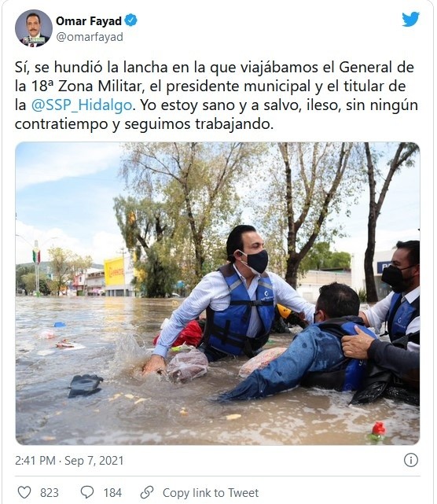This screenshot has height=504, width=437.
Task: Open the Omar Fayad display name
Action: pos(89,21)
